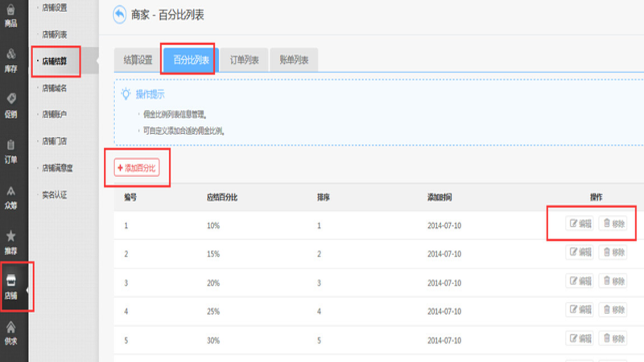Screen dimensions: 644x362
Task: Remove the 15% percentage row
Action: pyautogui.click(x=613, y=252)
